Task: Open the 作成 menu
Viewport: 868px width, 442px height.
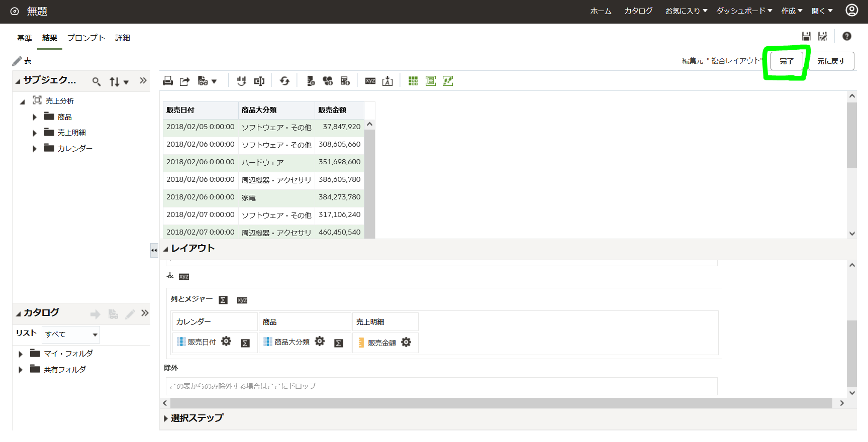Action: [x=792, y=11]
